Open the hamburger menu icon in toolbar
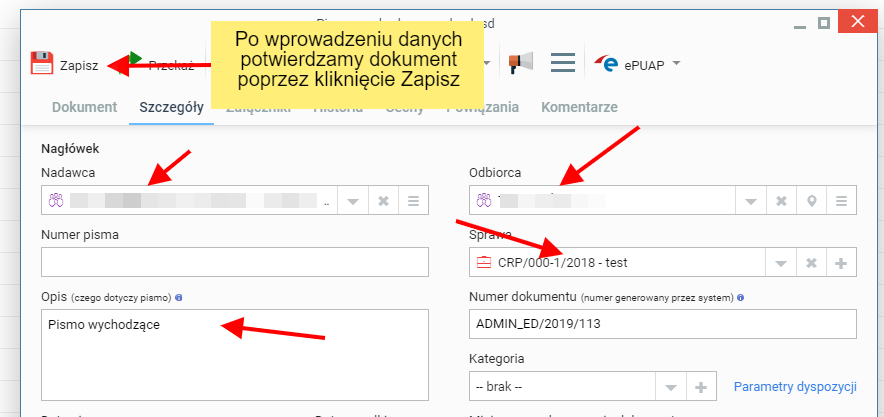Image resolution: width=884 pixels, height=417 pixels. pos(563,63)
